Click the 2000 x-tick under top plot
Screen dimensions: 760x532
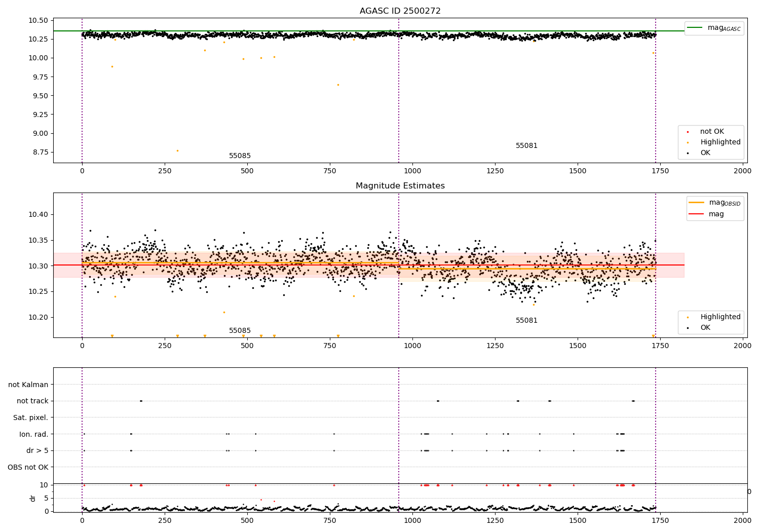[x=743, y=171]
